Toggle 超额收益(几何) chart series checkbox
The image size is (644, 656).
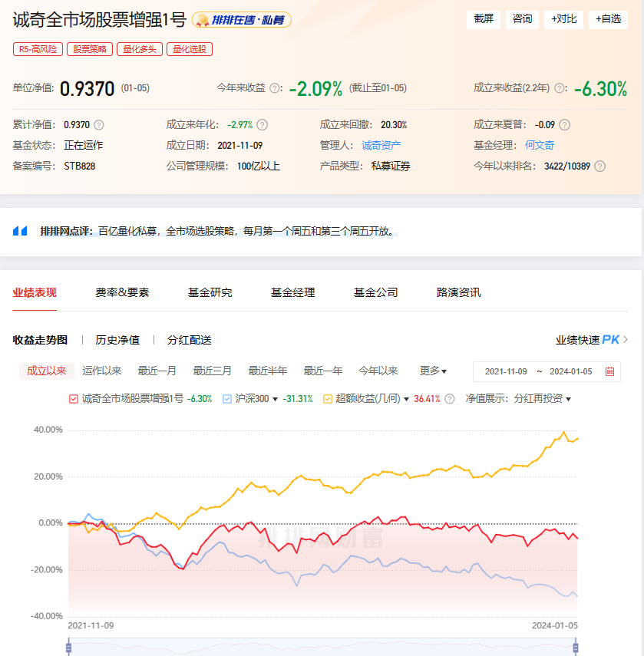[328, 399]
